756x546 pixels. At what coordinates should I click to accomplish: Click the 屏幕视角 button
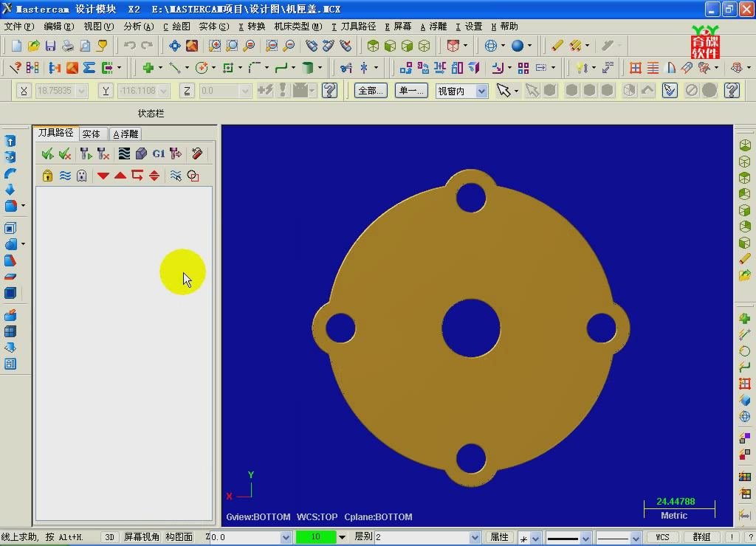(141, 537)
